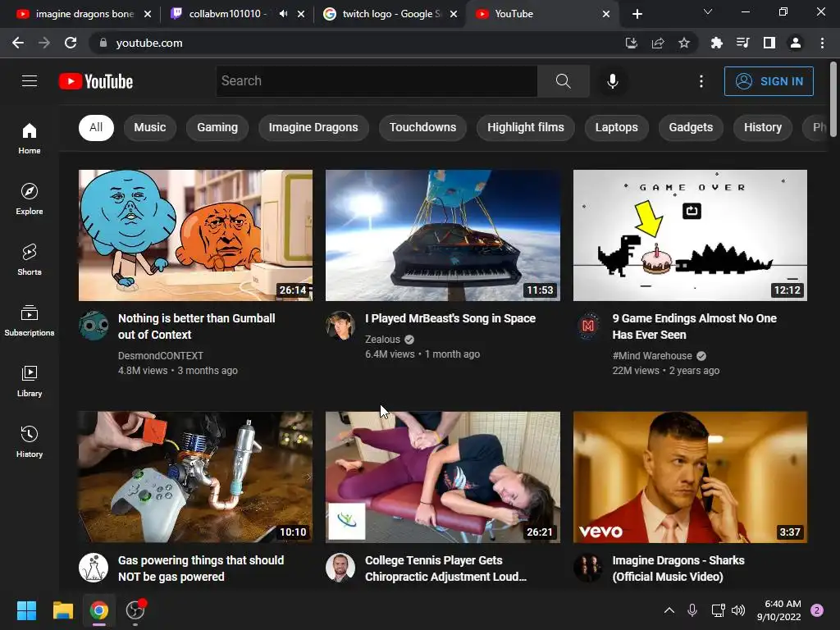Image resolution: width=840 pixels, height=630 pixels.
Task: Select the History filter chip
Action: (x=762, y=127)
